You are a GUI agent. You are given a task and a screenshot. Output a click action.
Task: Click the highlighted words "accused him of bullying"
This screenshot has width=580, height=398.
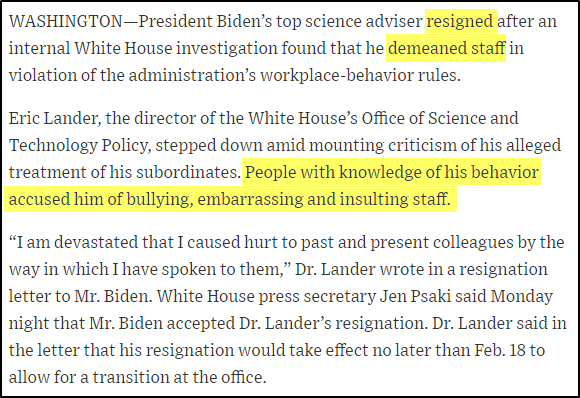pyautogui.click(x=99, y=199)
